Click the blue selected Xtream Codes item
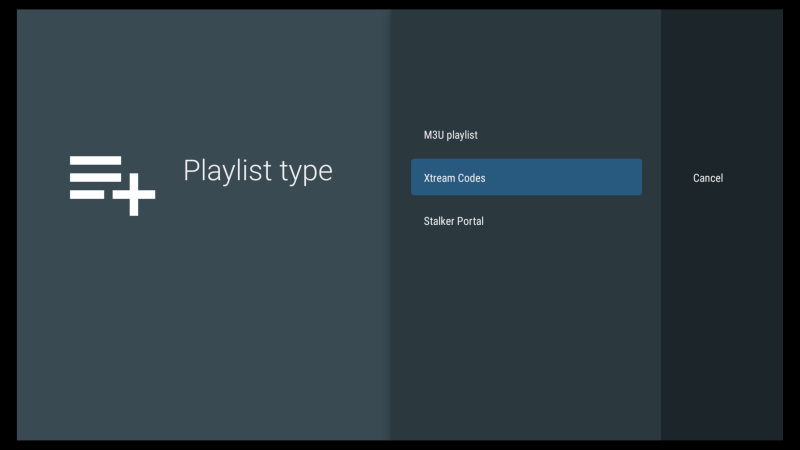The width and height of the screenshot is (800, 450). click(526, 178)
